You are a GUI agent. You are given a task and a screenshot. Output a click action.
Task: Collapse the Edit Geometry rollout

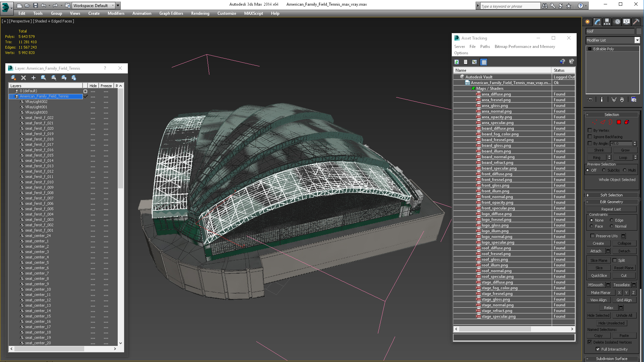(611, 202)
